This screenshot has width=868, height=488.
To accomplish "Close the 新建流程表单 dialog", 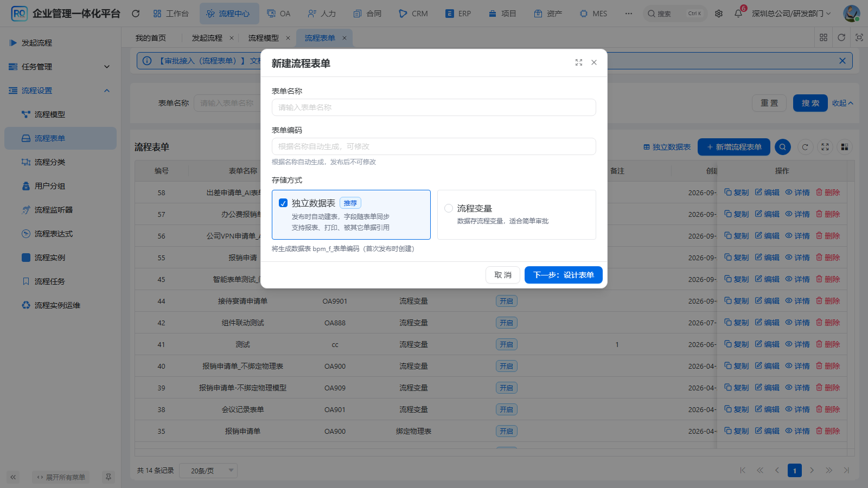I will [594, 63].
